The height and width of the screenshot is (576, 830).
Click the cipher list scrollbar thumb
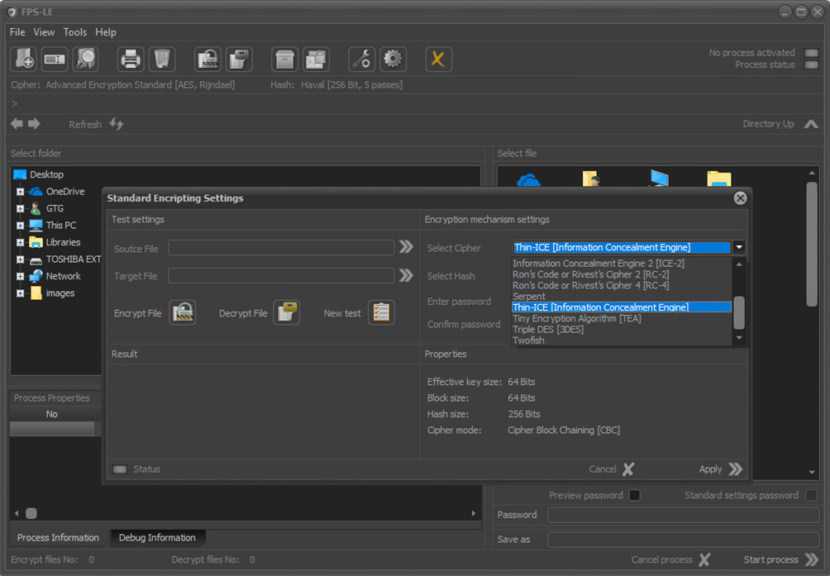pos(739,312)
